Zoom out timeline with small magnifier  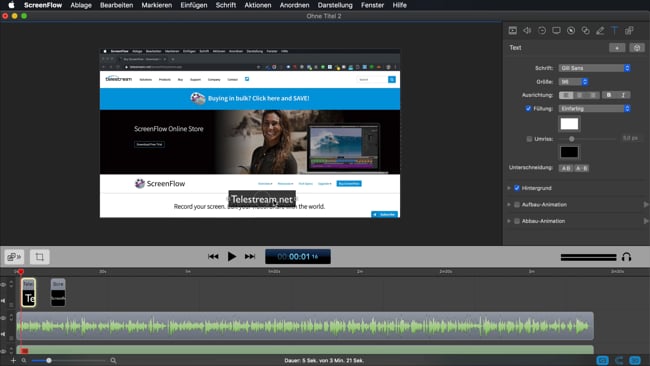(24, 360)
